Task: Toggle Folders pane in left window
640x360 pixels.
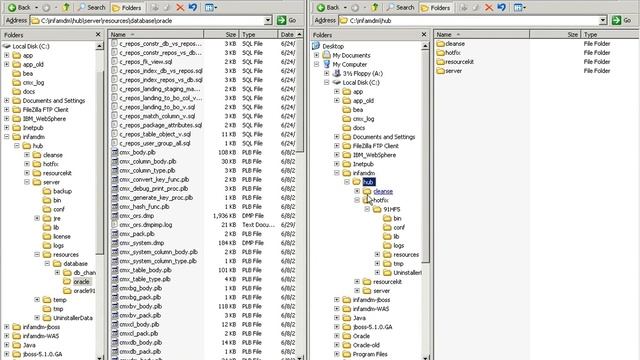Action: click(127, 7)
